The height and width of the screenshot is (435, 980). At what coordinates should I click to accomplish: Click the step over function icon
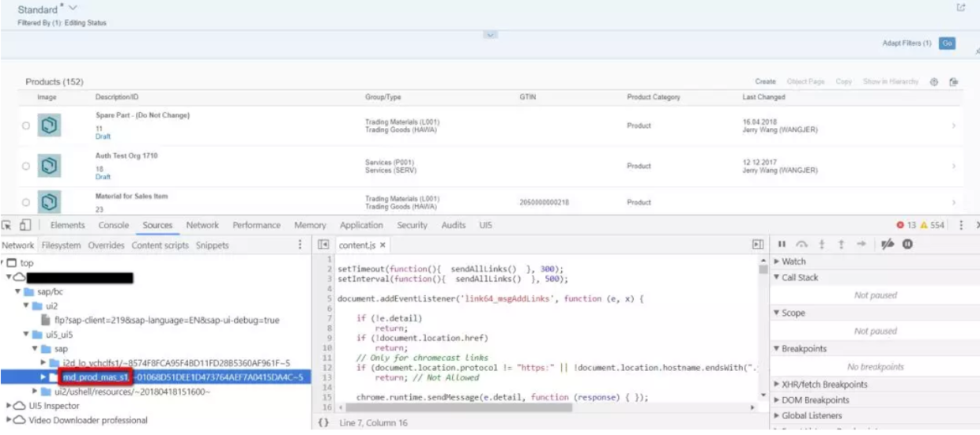coord(802,245)
